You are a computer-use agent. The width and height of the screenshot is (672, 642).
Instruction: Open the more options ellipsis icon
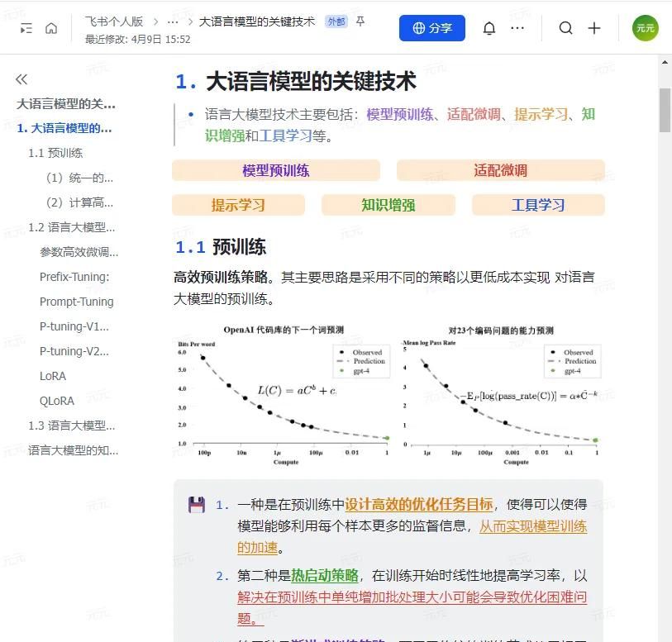[518, 27]
